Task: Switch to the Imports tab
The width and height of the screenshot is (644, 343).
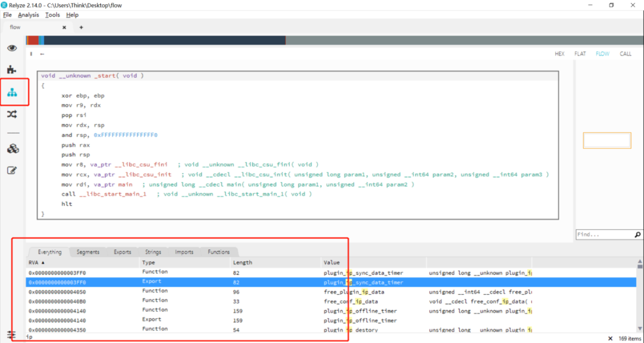Action: 184,252
